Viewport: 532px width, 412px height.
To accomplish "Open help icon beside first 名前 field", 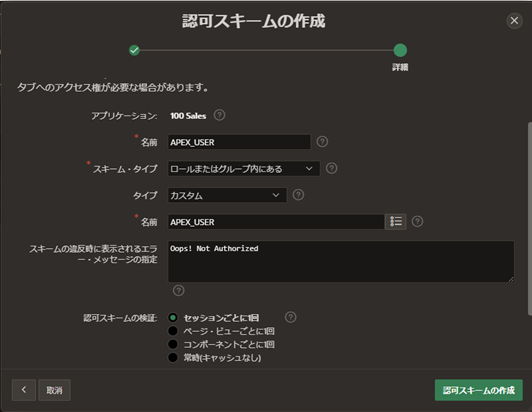I will pos(322,142).
